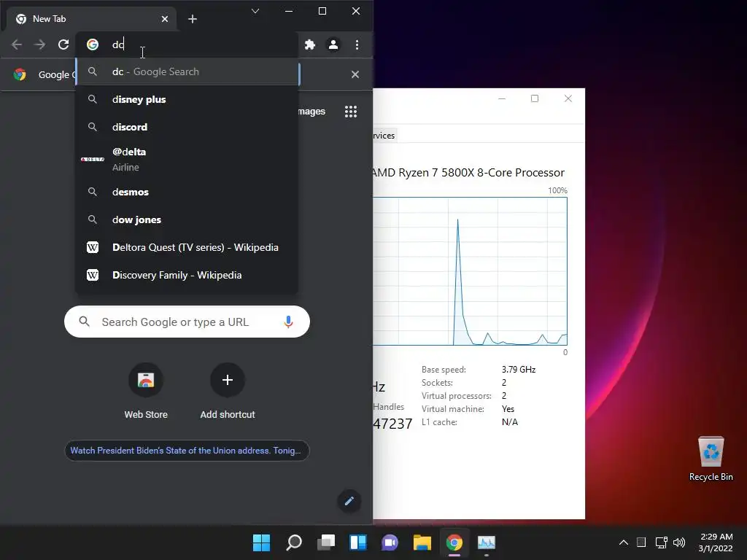Open Widgets from the taskbar
The width and height of the screenshot is (747, 560).
(x=357, y=542)
